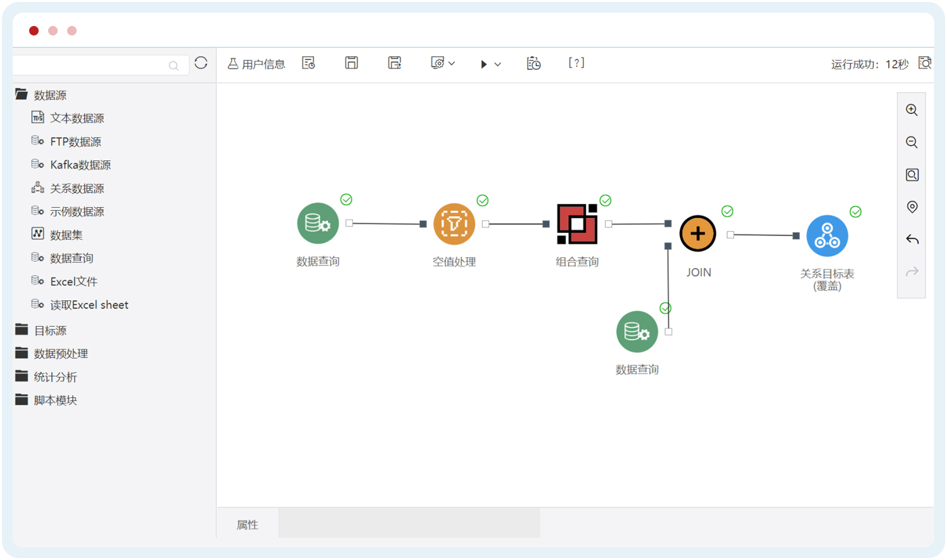The image size is (947, 560).
Task: Open dropdown arrow next to settings icon
Action: 452,63
